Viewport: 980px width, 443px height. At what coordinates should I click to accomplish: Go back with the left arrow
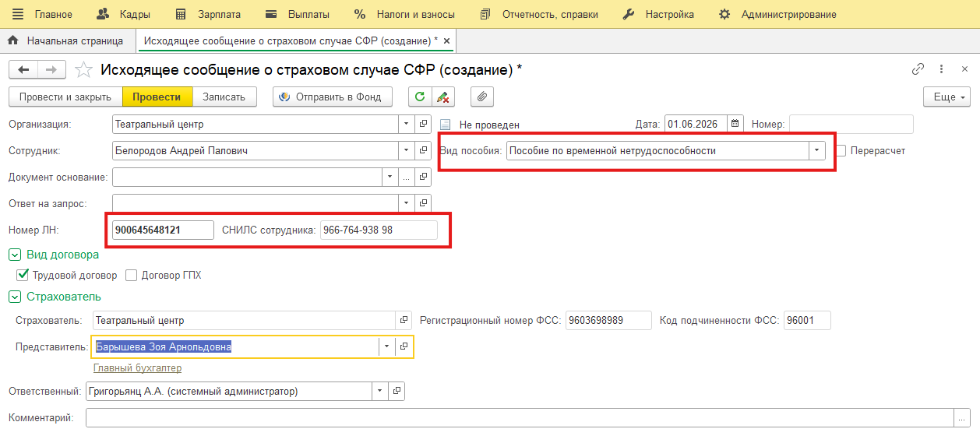(x=23, y=70)
